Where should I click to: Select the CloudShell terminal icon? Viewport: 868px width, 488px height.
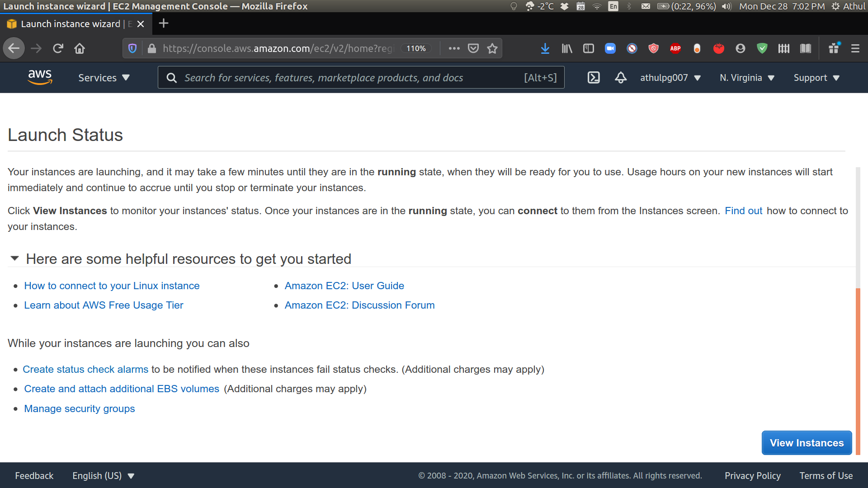pos(593,77)
